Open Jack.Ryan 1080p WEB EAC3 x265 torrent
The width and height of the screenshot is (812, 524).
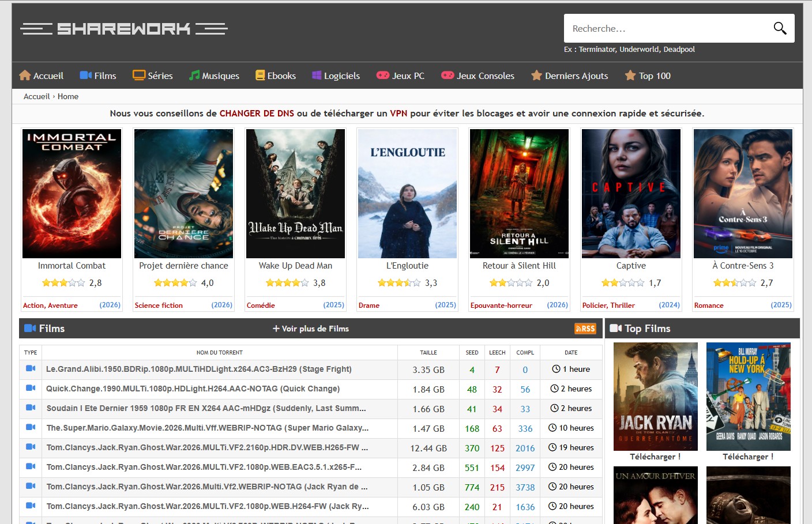(204, 467)
